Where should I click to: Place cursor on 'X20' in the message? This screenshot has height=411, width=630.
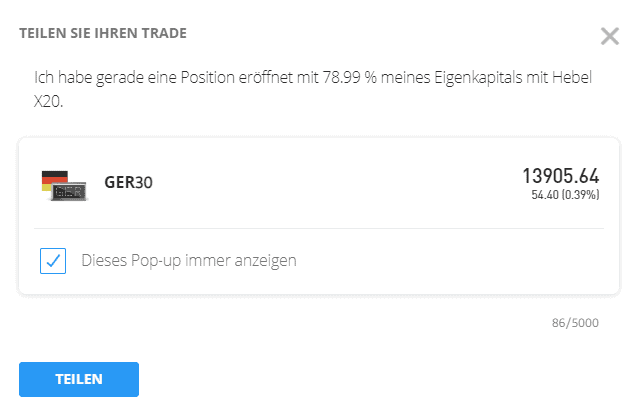(49, 99)
